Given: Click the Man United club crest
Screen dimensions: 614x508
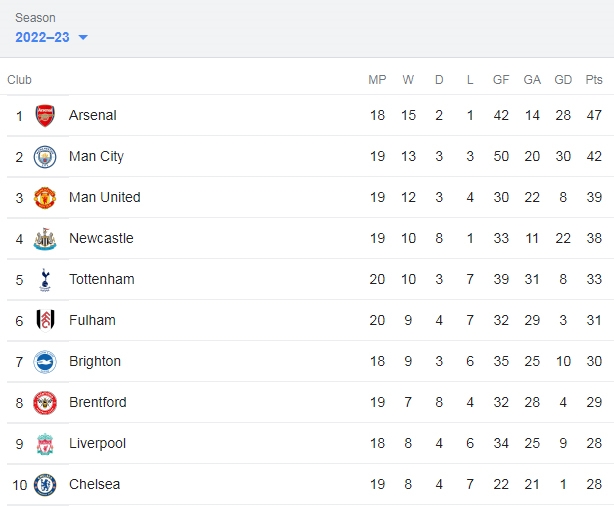Looking at the screenshot, I should (x=45, y=198).
